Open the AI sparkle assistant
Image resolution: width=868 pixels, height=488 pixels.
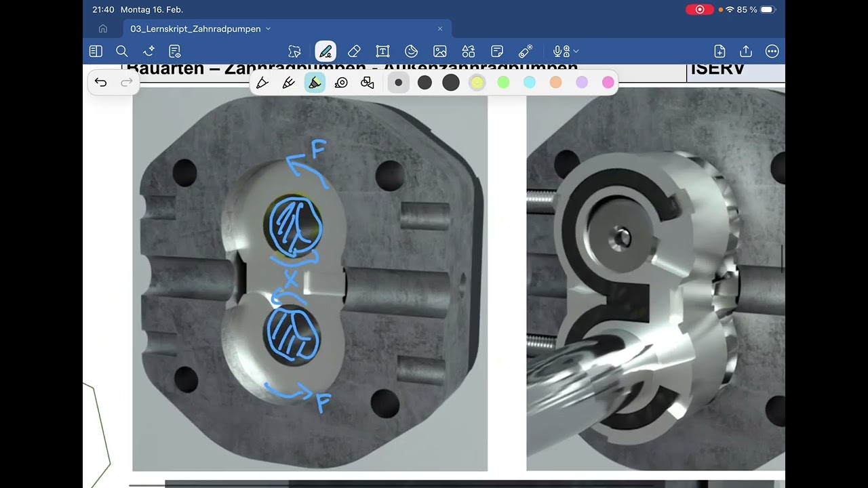pyautogui.click(x=149, y=52)
